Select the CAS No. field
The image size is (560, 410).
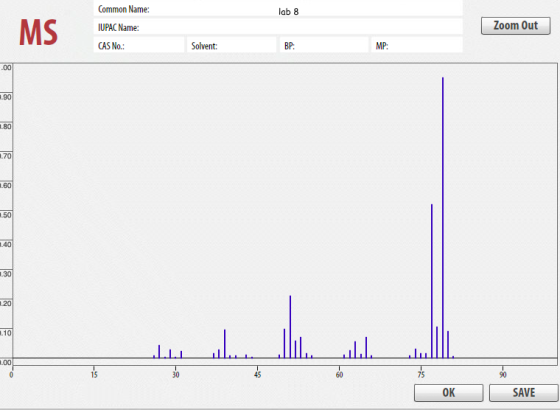(139, 45)
